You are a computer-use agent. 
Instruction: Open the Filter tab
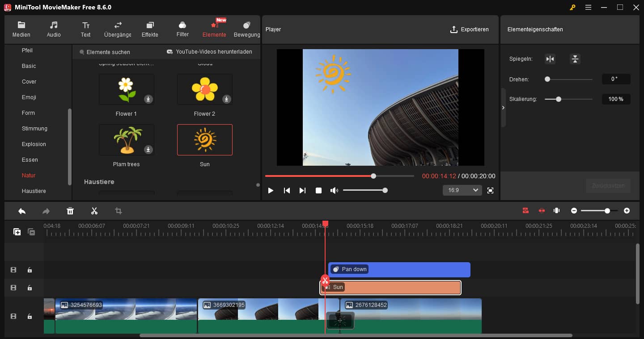click(182, 29)
